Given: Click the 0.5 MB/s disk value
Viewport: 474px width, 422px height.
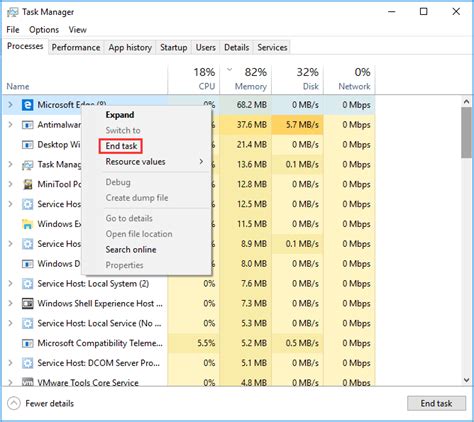Looking at the screenshot, I should pyautogui.click(x=302, y=343).
